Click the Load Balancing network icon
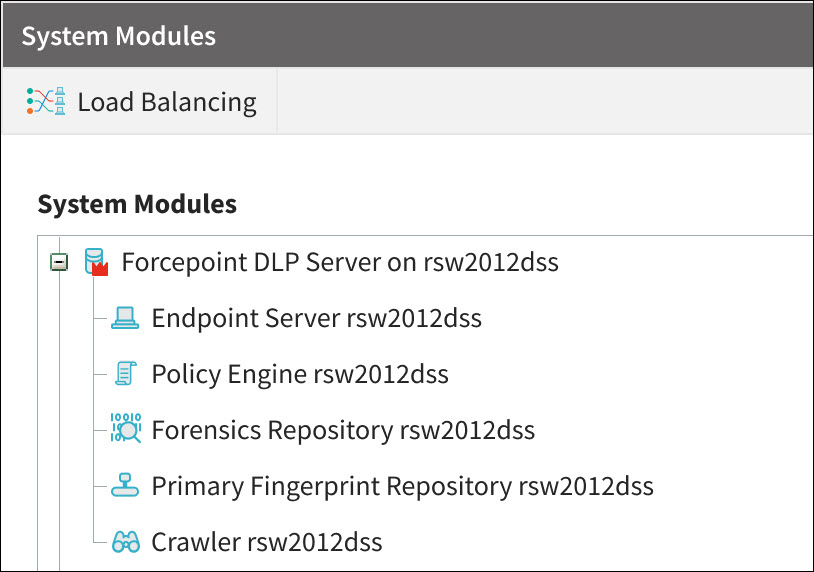Screen dimensions: 814x572 pos(46,101)
